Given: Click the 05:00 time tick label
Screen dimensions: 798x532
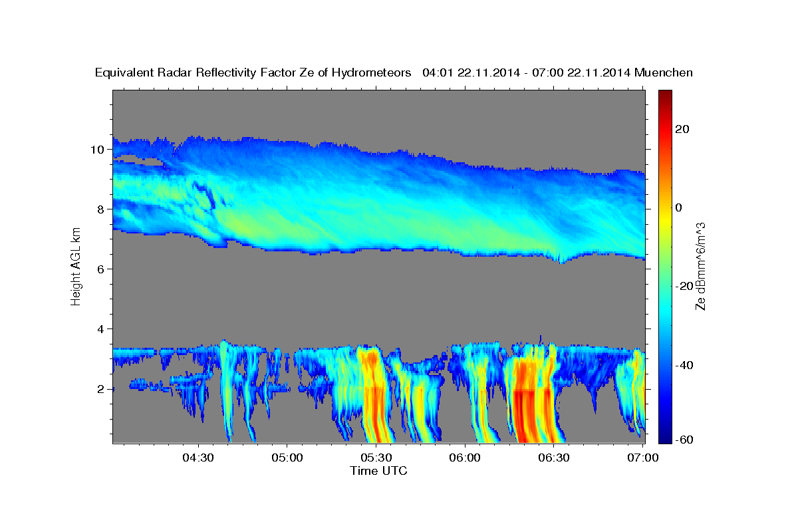Looking at the screenshot, I should click(x=287, y=458).
